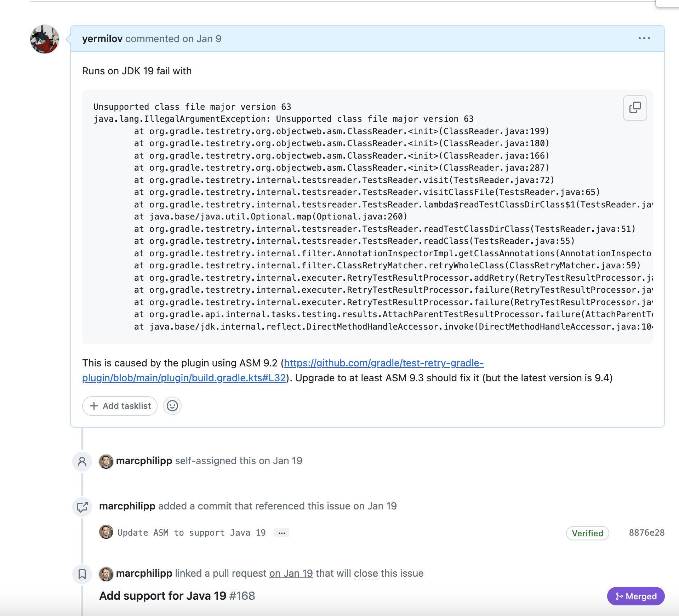Click the Add tasklist button

tap(120, 406)
